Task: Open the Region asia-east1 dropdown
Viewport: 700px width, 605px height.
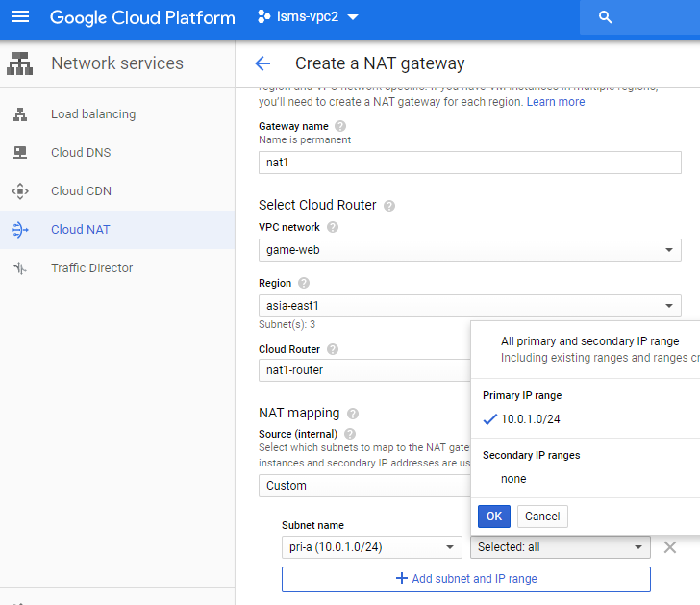Action: [x=469, y=306]
